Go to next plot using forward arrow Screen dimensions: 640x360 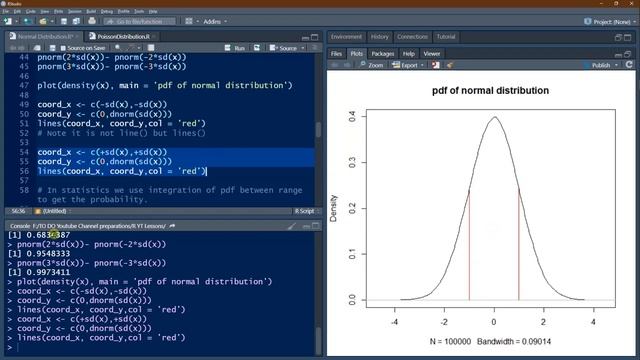(x=347, y=65)
